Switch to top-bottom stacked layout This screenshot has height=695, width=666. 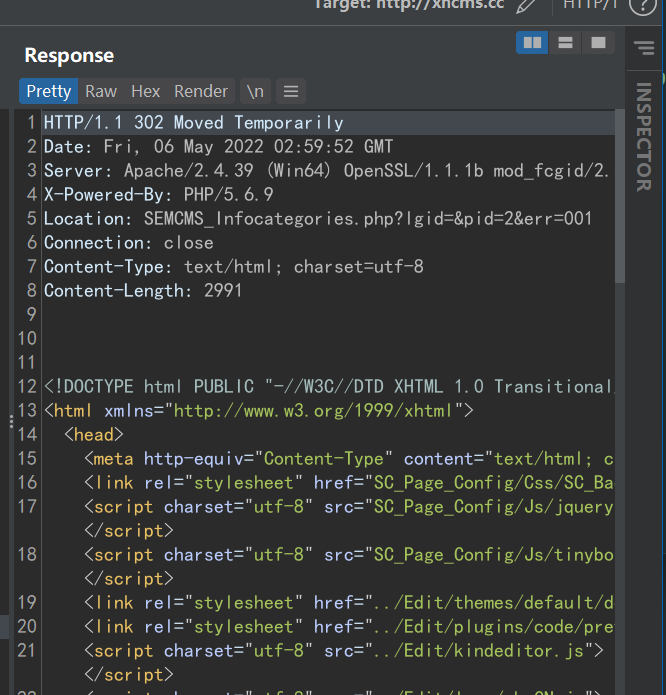point(565,43)
